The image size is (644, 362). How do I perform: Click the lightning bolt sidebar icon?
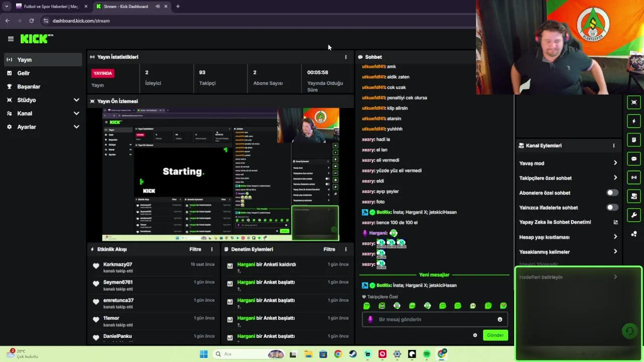[634, 121]
